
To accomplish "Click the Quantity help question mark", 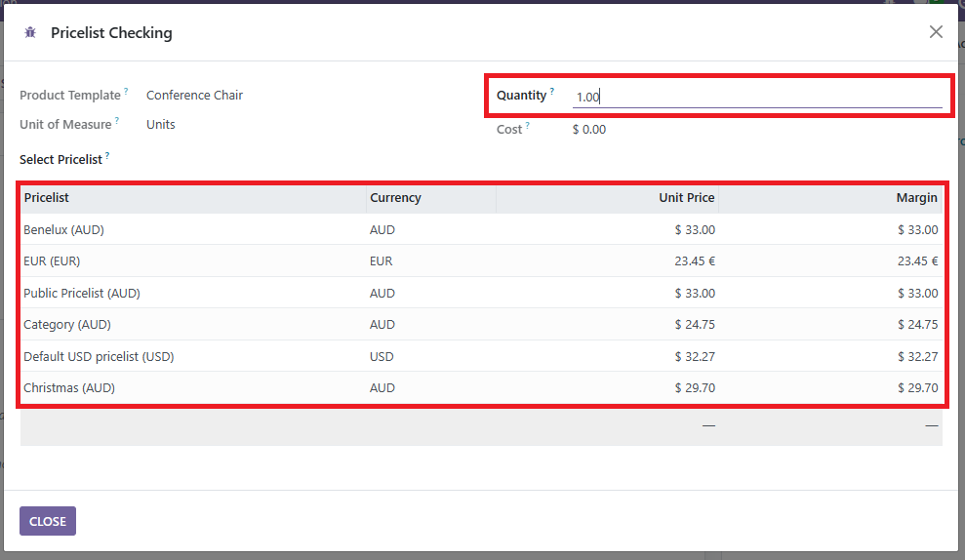I will [x=551, y=92].
